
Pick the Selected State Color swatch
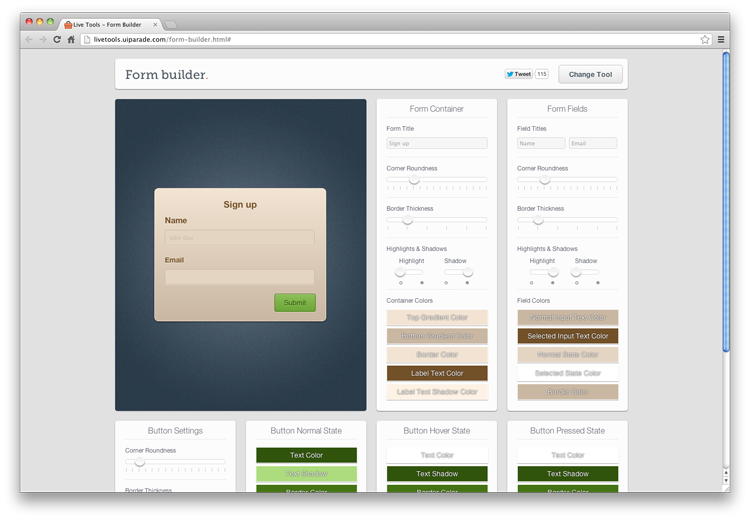567,373
